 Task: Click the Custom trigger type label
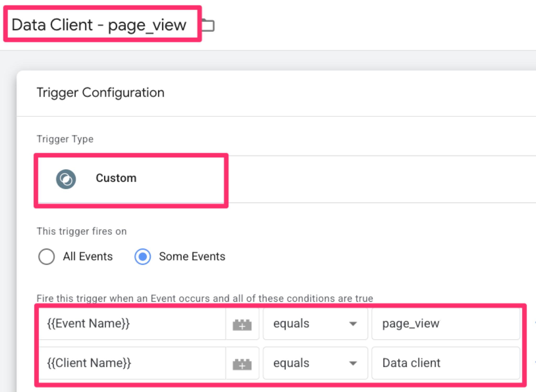click(116, 178)
